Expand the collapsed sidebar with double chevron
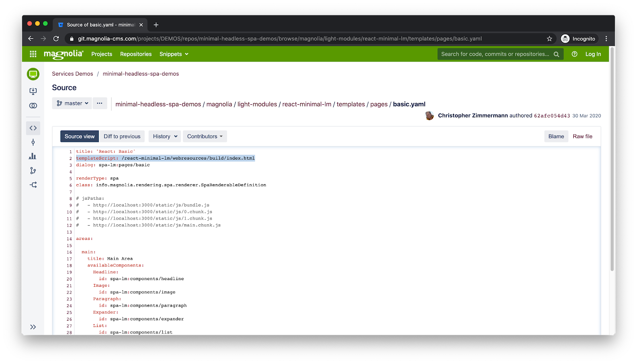This screenshot has width=637, height=364. pos(33,327)
